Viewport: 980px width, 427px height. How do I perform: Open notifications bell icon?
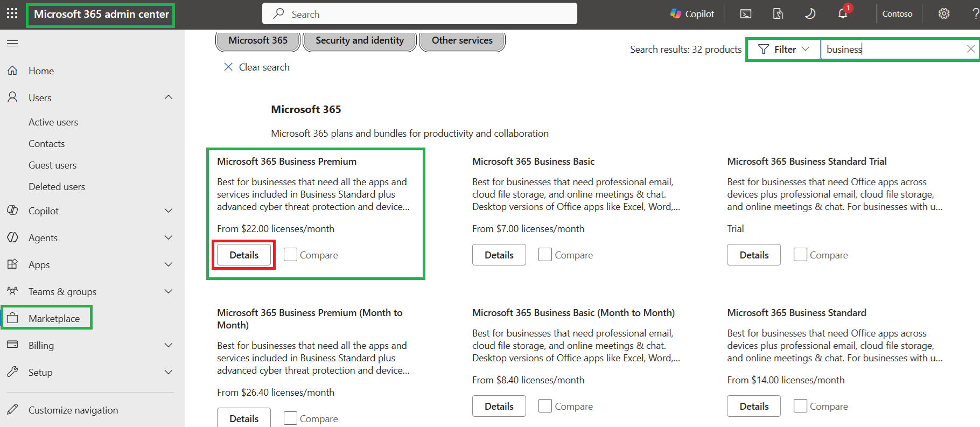tap(843, 14)
